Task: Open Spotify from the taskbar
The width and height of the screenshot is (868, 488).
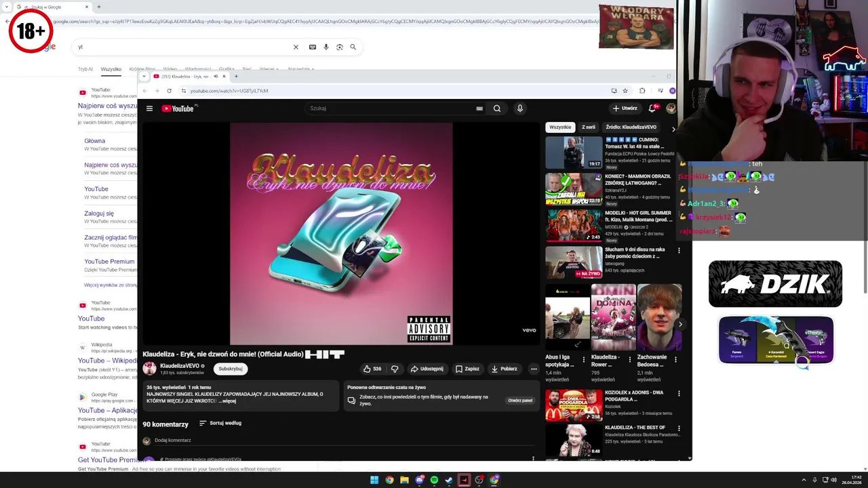Action: tap(434, 480)
